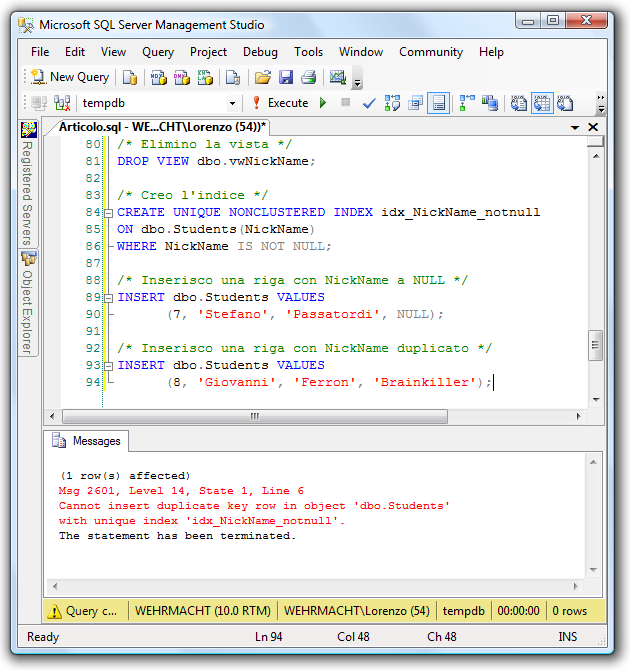Open the Debug menu
Viewport: 630px width, 670px height.
[260, 52]
